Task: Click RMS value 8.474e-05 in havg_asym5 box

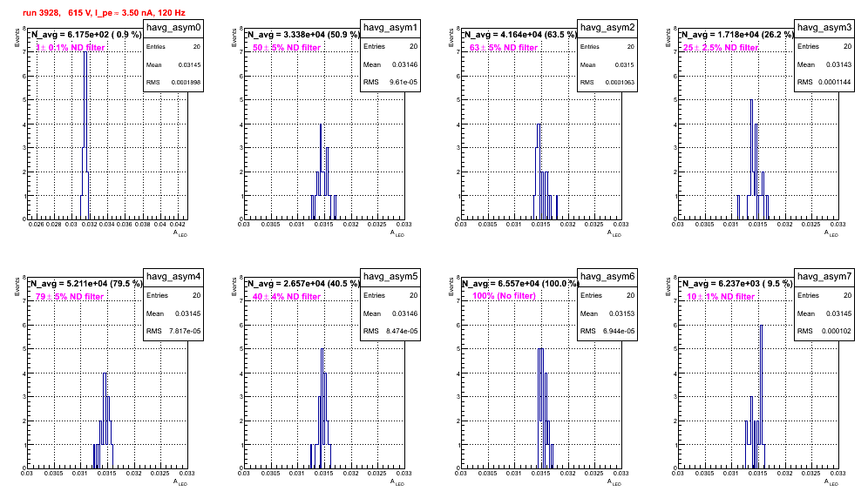Action: (x=402, y=331)
